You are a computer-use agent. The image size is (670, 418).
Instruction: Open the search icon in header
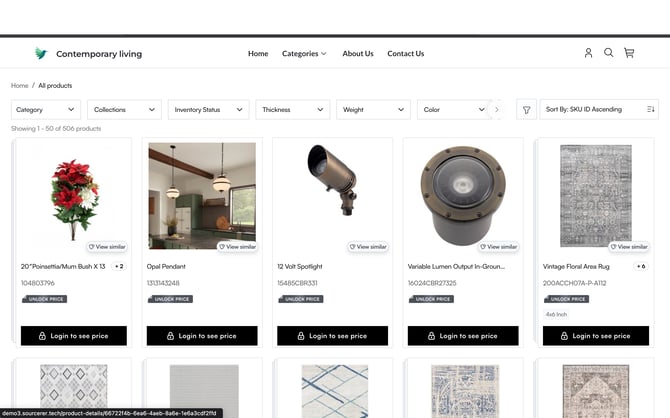click(608, 53)
